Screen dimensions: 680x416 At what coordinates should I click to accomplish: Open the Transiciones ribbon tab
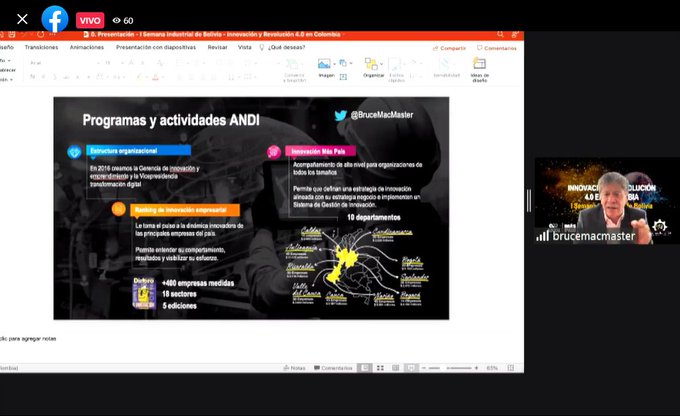click(x=41, y=47)
